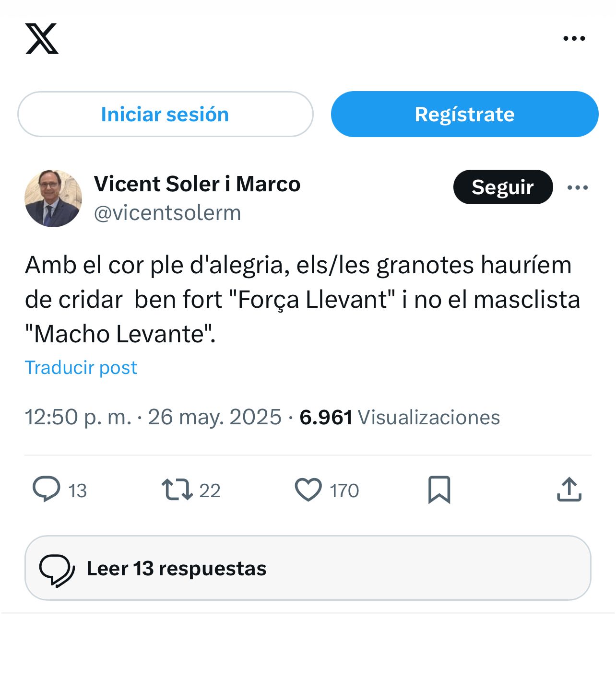Open Vicent Soler's profile picture

tap(53, 198)
